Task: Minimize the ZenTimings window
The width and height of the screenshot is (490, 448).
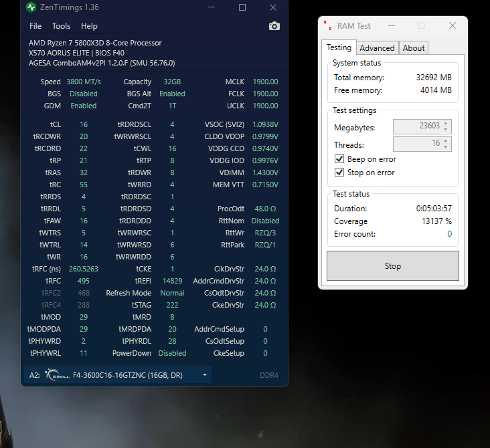Action: click(x=212, y=7)
